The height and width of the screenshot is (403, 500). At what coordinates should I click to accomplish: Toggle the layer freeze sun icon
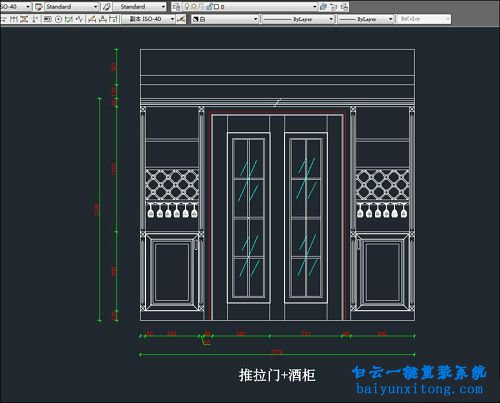click(194, 6)
